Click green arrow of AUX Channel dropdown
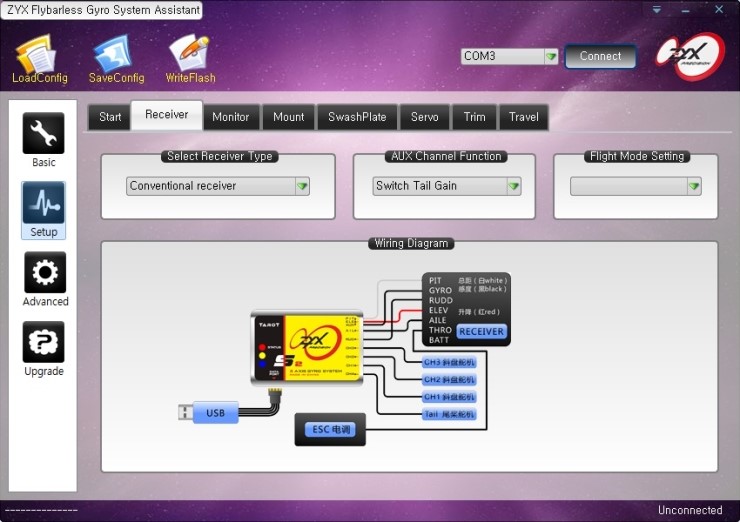Screen dimensions: 740x522 [513, 186]
